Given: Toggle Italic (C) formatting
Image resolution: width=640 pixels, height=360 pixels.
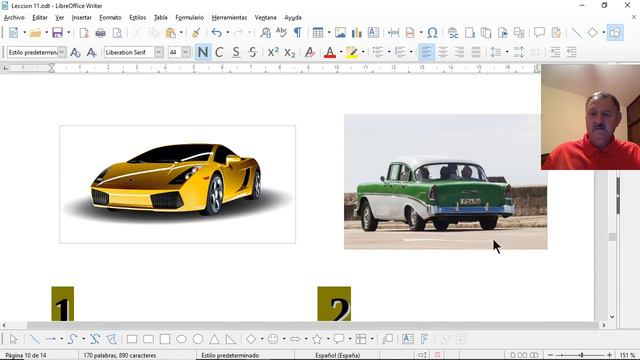Looking at the screenshot, I should [219, 52].
